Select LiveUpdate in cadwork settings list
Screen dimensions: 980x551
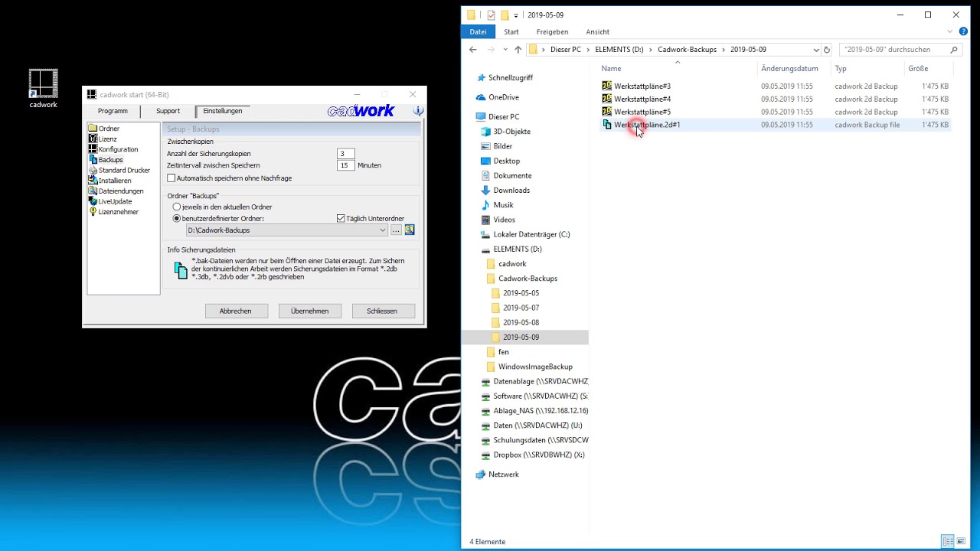coord(110,201)
